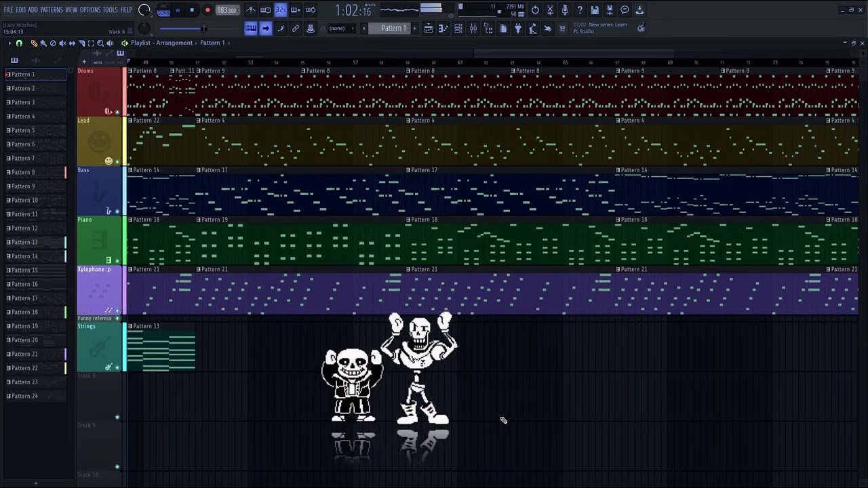Image resolution: width=868 pixels, height=488 pixels.
Task: Expand arrow between Arrangement and Pattern 1 breadcrumb
Action: coord(196,43)
